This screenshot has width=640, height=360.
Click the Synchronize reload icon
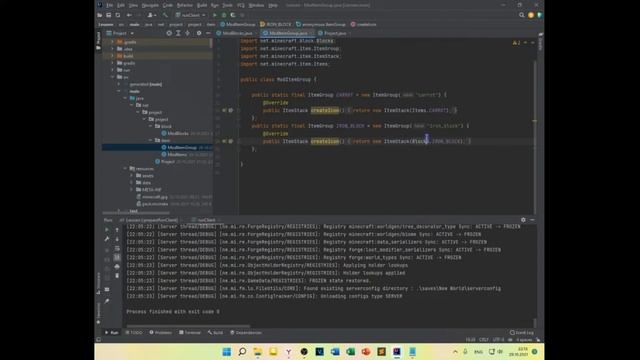coord(118,15)
